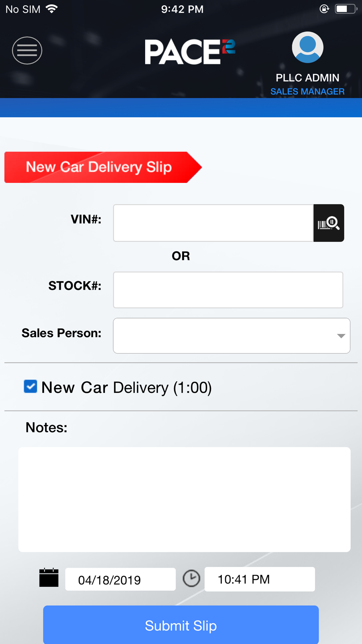Tap the clock icon next to the time
This screenshot has width=362, height=644.
(191, 578)
